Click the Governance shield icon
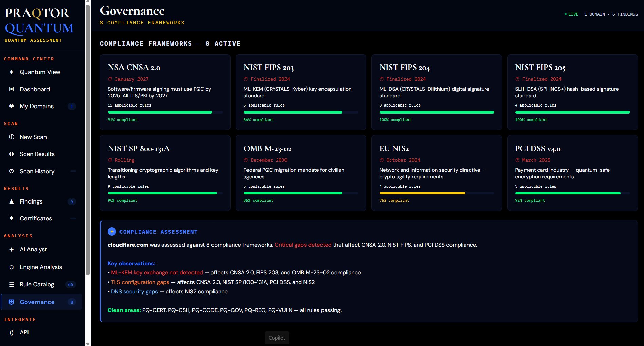 coord(11,302)
